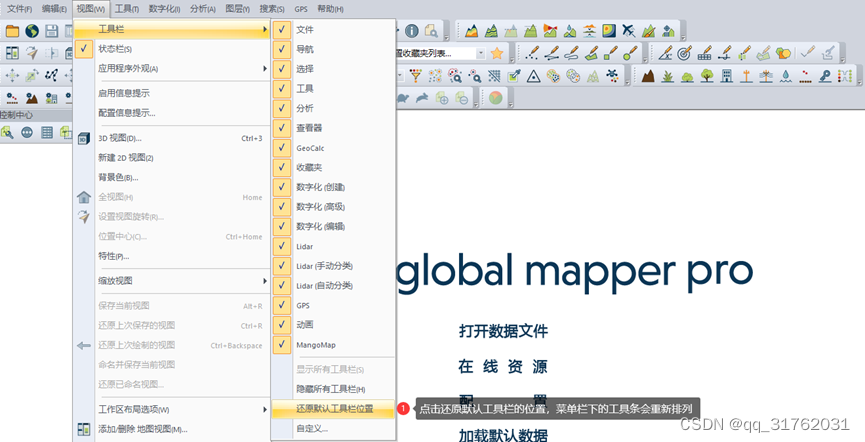Click the MangoMap pie globe icon
This screenshot has width=865, height=442.
(496, 98)
